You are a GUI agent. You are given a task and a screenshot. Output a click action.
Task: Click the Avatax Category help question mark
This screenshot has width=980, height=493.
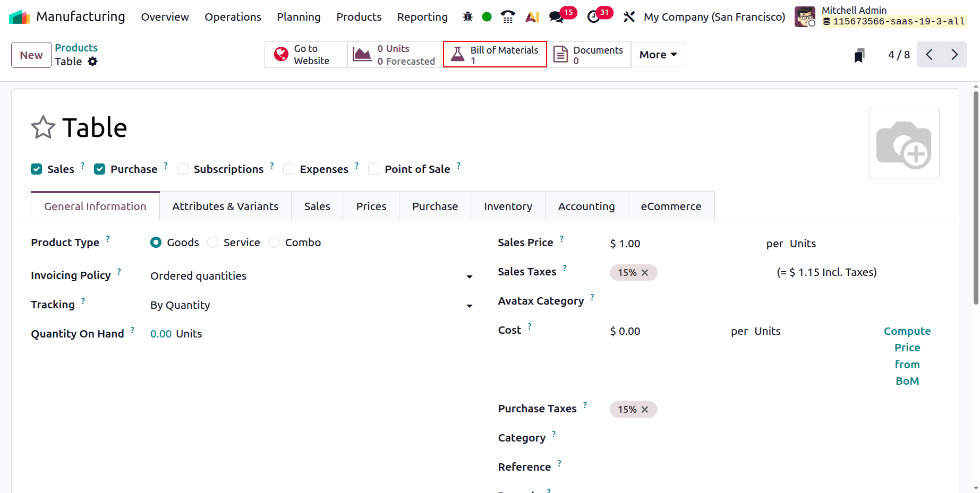coord(592,297)
